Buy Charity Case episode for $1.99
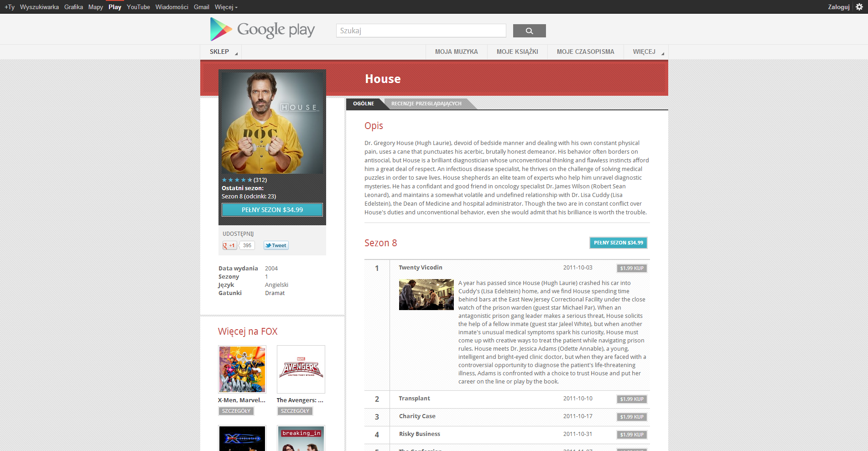The height and width of the screenshot is (451, 868). pyautogui.click(x=632, y=417)
